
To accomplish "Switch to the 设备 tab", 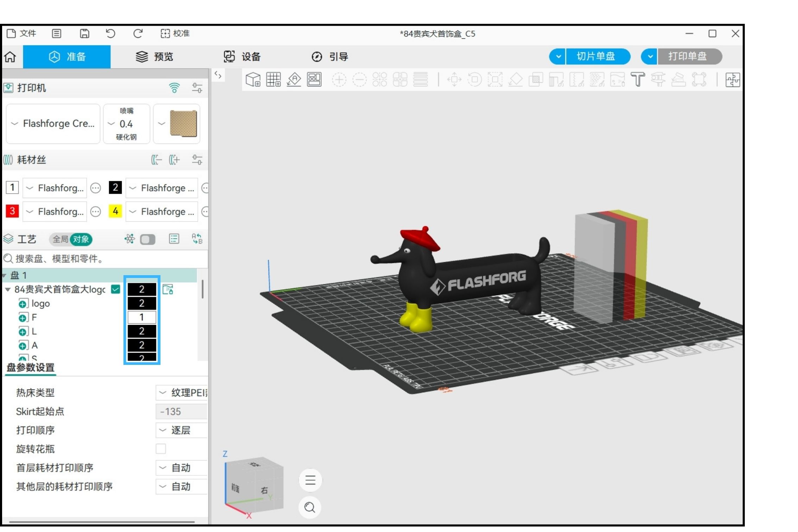I will pos(242,57).
